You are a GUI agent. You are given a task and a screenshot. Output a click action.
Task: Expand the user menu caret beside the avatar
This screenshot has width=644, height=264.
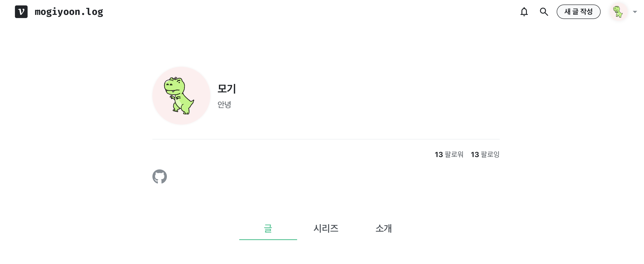pos(635,12)
